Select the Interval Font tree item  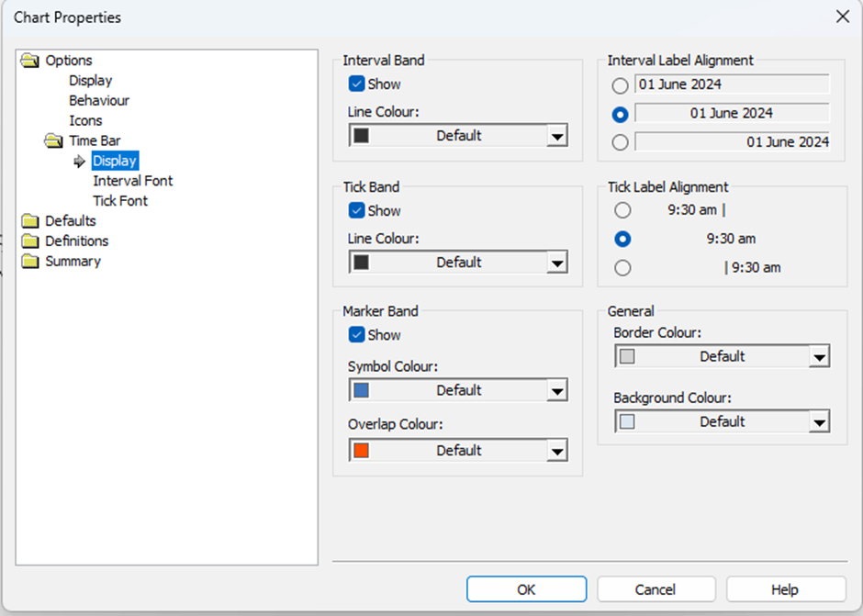(132, 180)
